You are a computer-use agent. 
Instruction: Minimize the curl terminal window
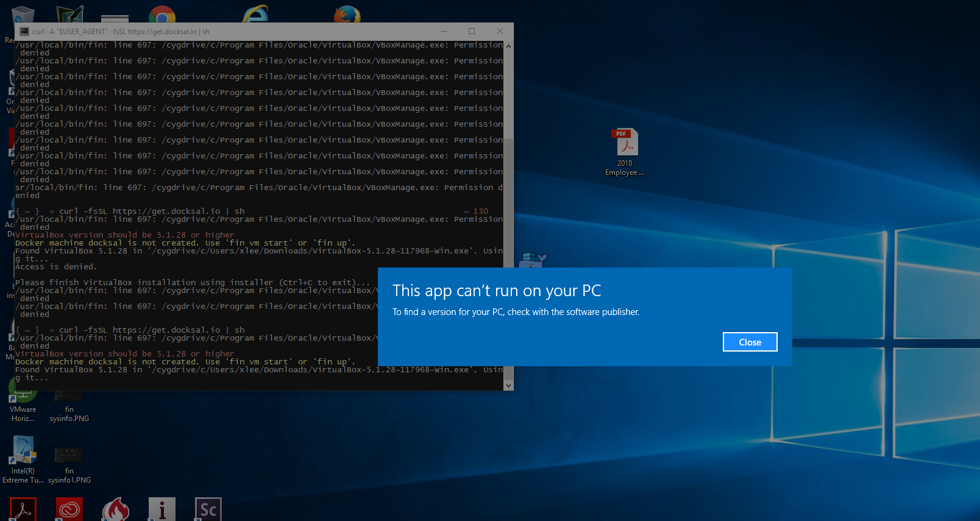[x=444, y=31]
